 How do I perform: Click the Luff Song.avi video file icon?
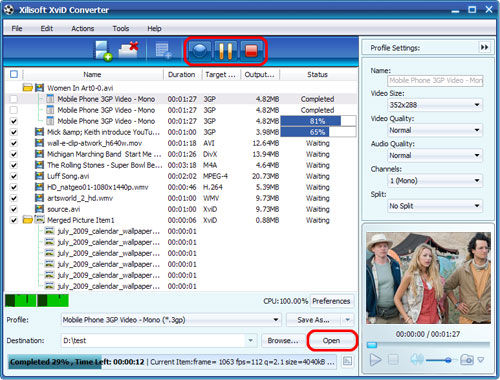pyautogui.click(x=39, y=176)
